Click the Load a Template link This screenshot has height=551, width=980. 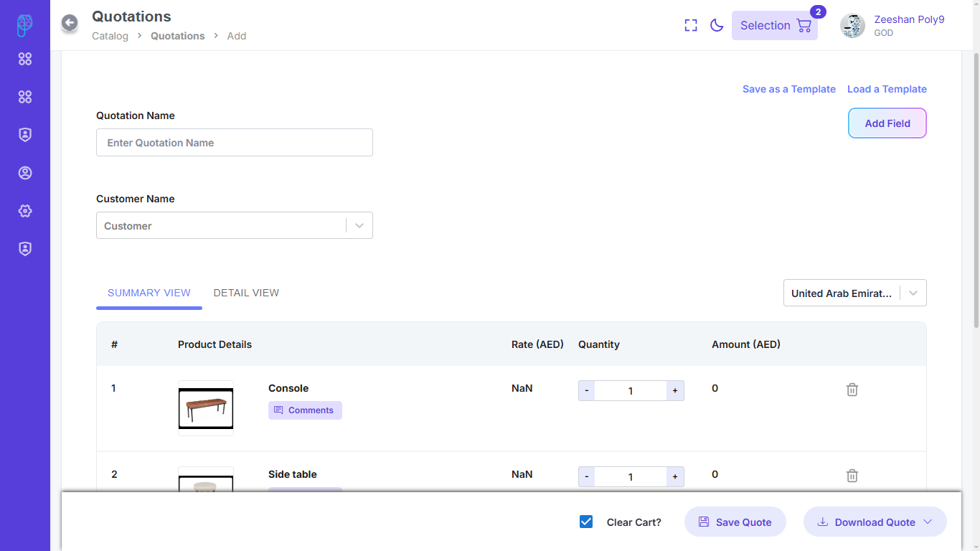(x=887, y=89)
